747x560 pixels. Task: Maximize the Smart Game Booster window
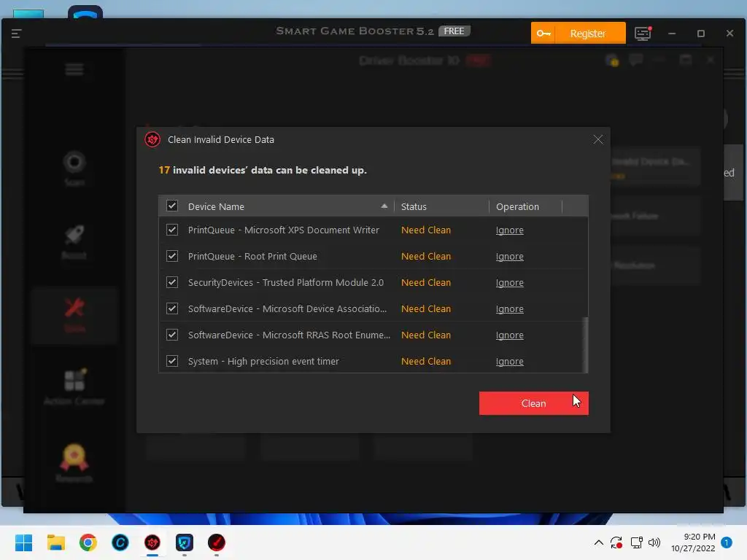coord(700,34)
